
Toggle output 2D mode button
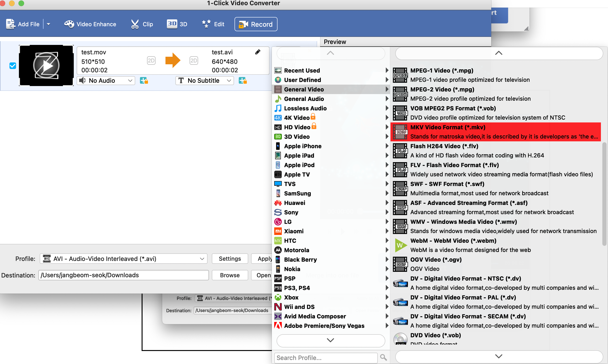194,61
